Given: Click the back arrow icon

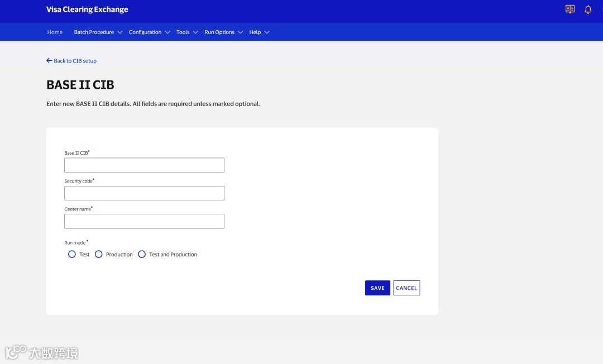Looking at the screenshot, I should 49,60.
